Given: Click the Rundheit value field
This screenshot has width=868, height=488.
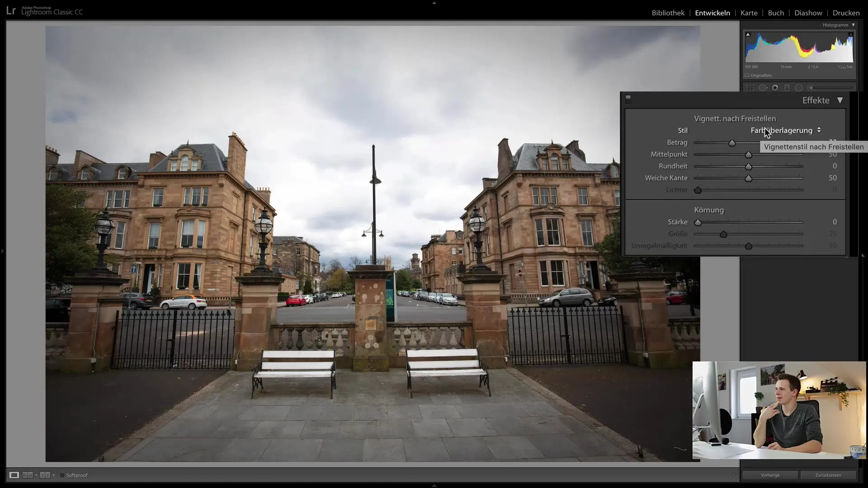Looking at the screenshot, I should [x=835, y=166].
